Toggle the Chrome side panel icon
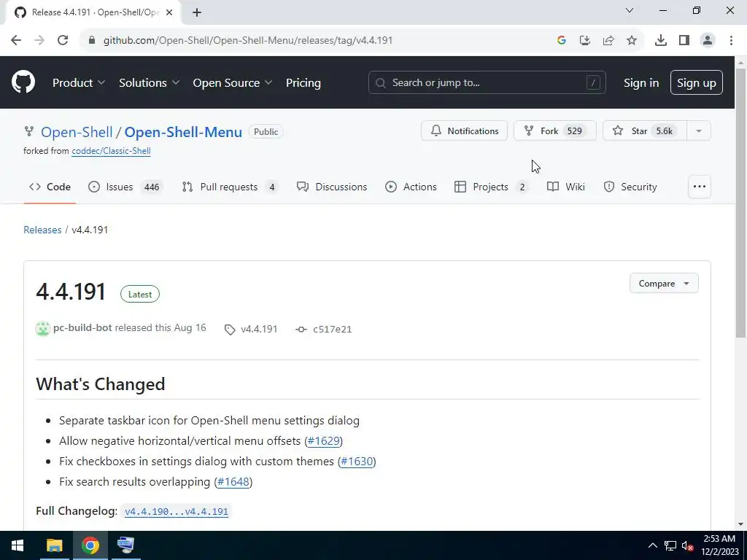 (x=684, y=40)
